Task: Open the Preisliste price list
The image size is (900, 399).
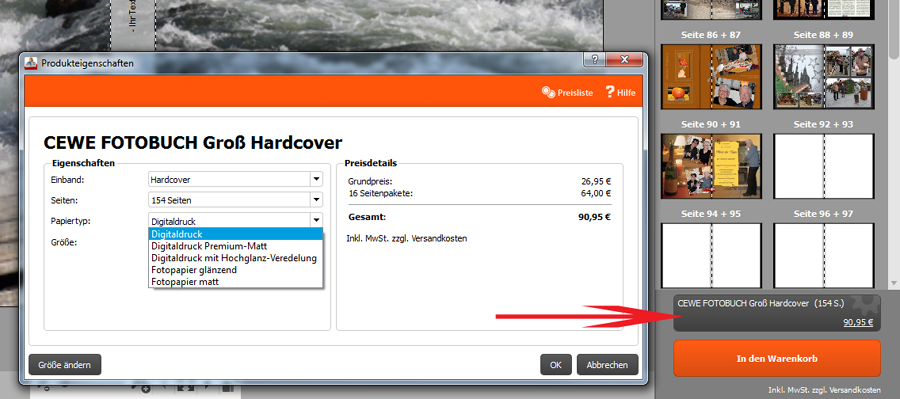Action: (567, 92)
